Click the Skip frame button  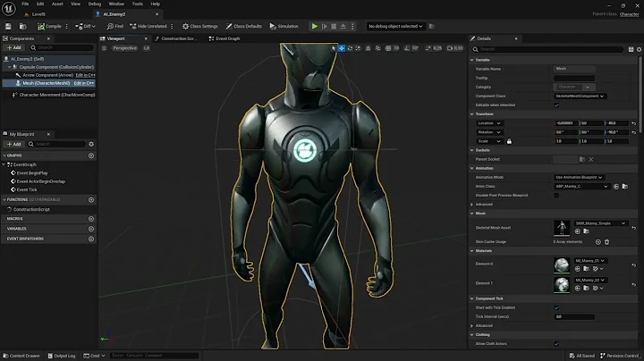pyautogui.click(x=325, y=26)
